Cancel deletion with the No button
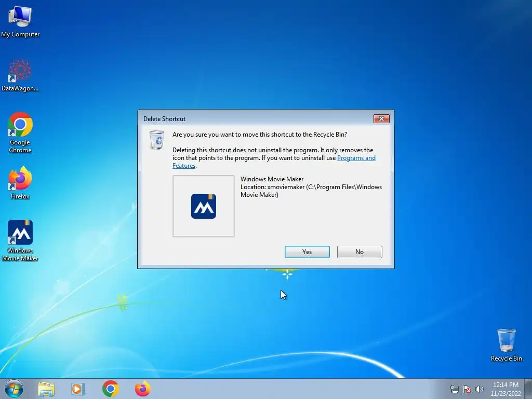This screenshot has width=532, height=399. pos(360,252)
